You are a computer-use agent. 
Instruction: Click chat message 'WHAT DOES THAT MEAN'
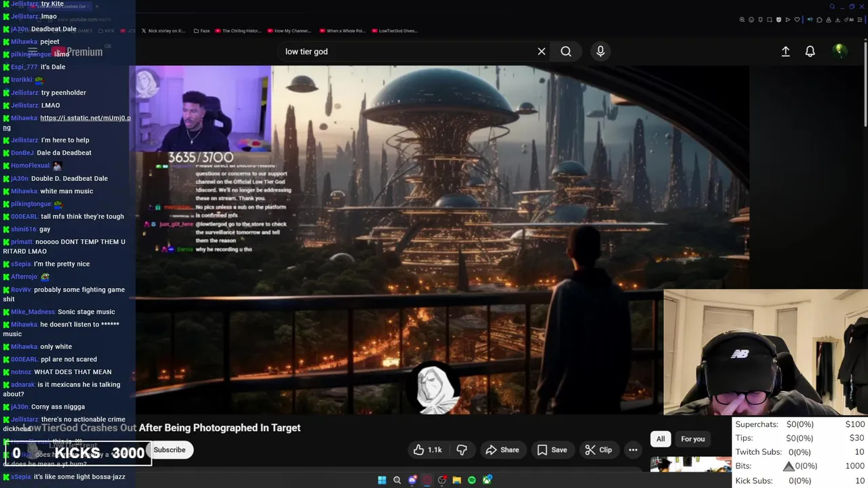click(x=73, y=372)
